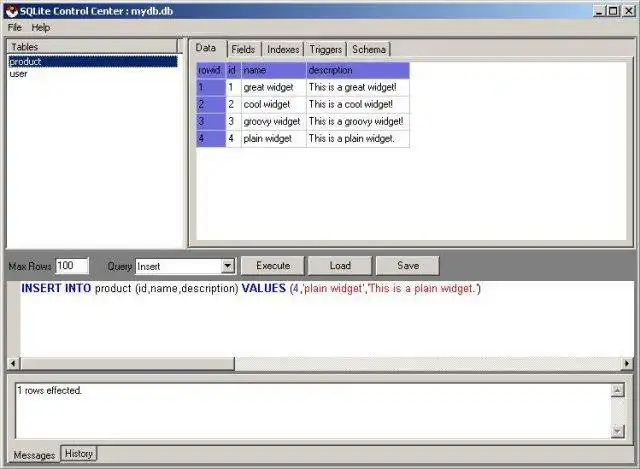Switch to the Fields tab
The width and height of the screenshot is (640, 469).
click(243, 49)
